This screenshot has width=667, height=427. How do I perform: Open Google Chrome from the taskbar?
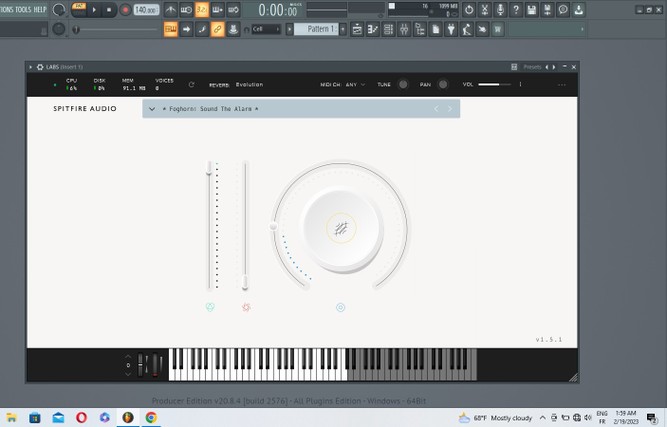coord(151,417)
